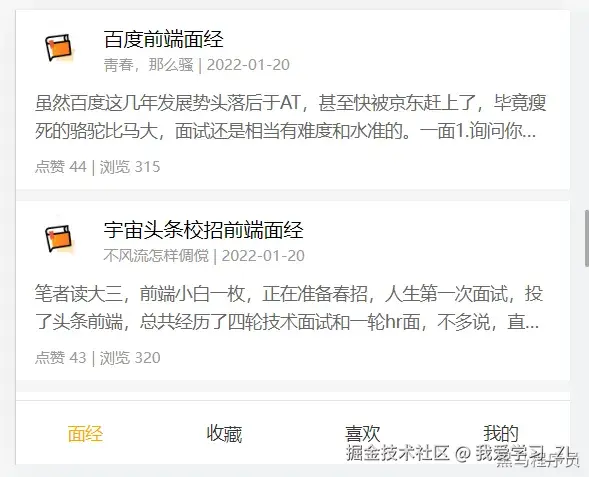This screenshot has width=589, height=477.
Task: Click the 2022-01-20 date under 百度前端面经
Action: pos(248,65)
